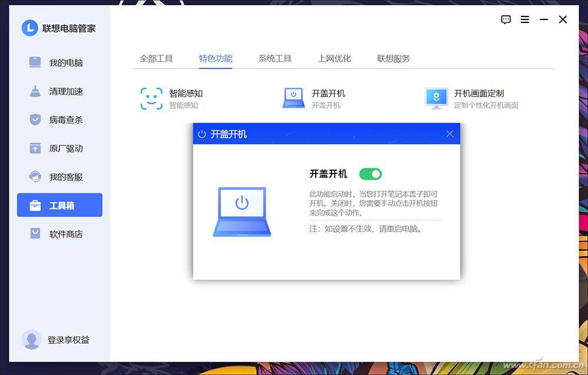This screenshot has width=588, height=375.
Task: Minimize the Lenovo PC Manager window
Action: 544,19
